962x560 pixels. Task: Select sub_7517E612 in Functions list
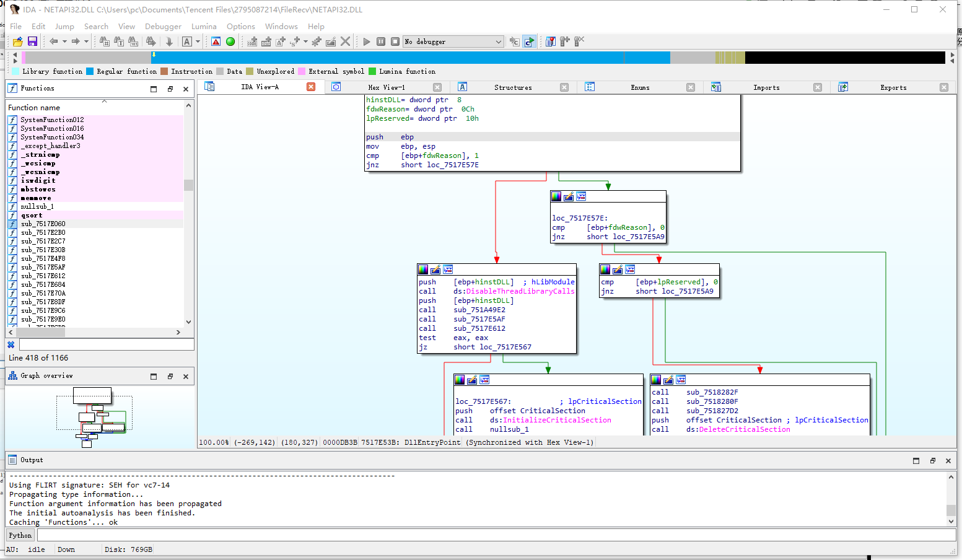coord(43,276)
